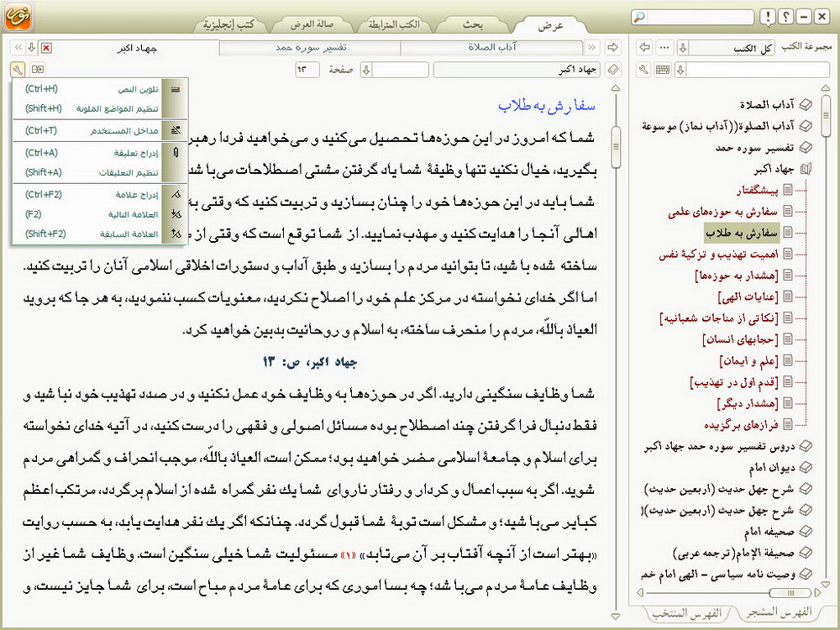Click the Noor application logo

[x=18, y=17]
